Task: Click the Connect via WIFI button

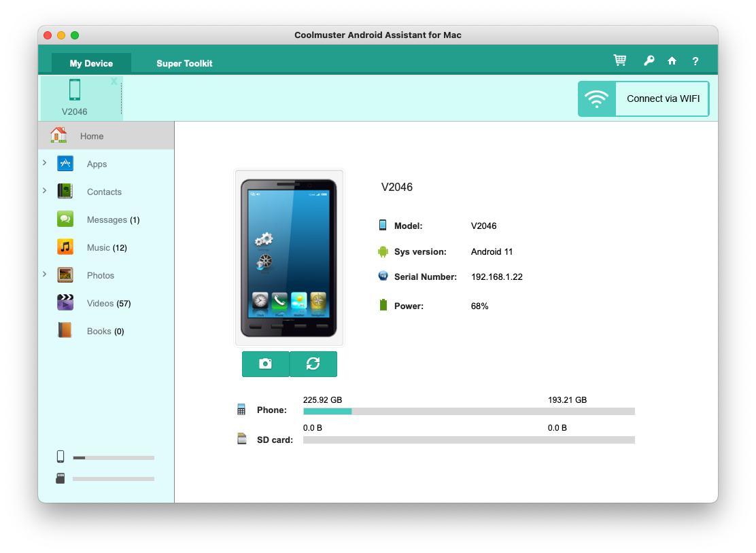Action: pyautogui.click(x=644, y=99)
